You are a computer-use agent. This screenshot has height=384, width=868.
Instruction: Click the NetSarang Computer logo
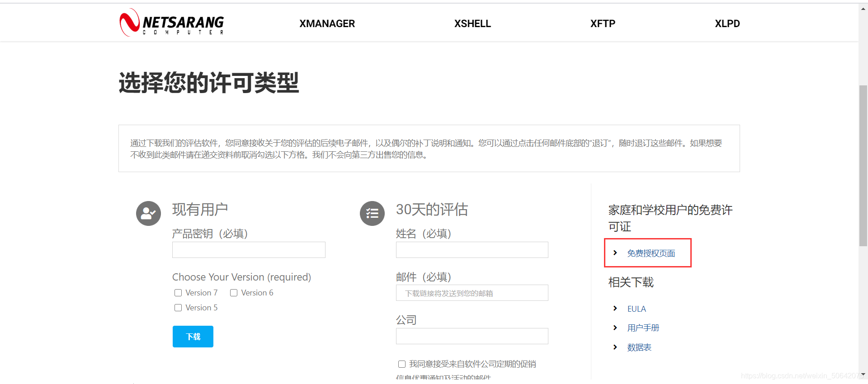click(172, 23)
